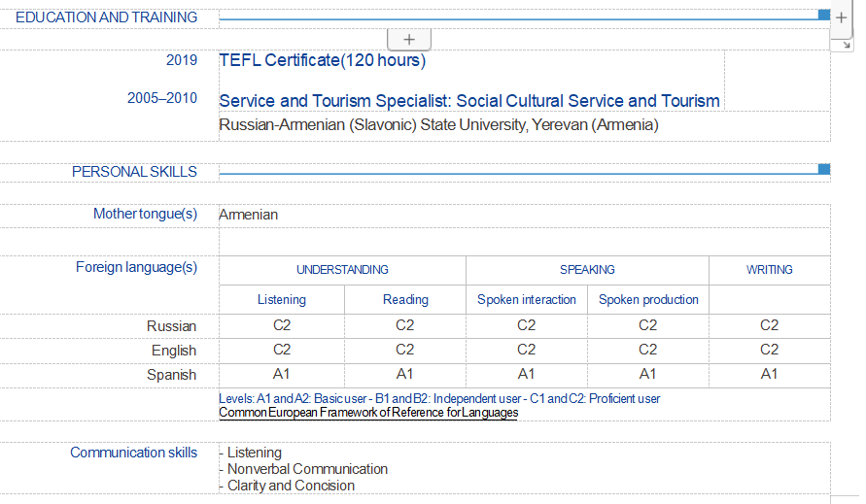Click the Russian-Armenian State University line
Viewport: 866px width, 504px height.
tap(438, 125)
